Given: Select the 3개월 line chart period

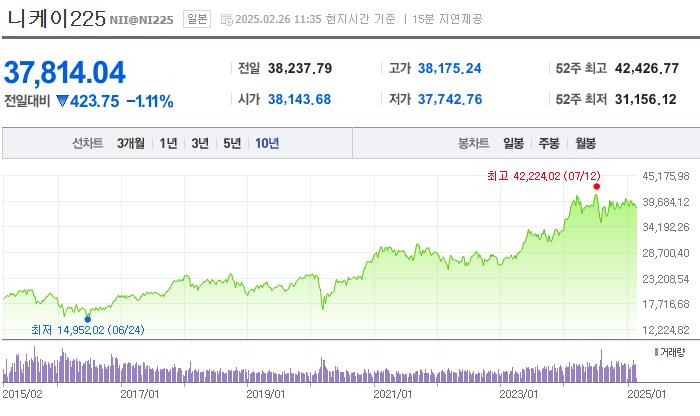Looking at the screenshot, I should coord(130,143).
